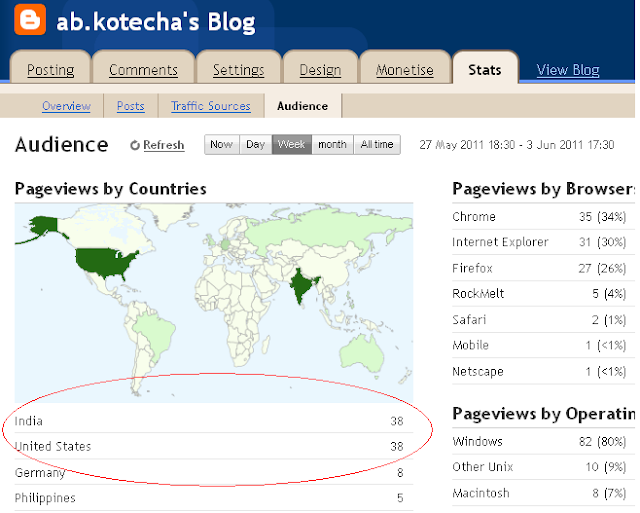The width and height of the screenshot is (640, 513).
Task: Open the Posts stats sub-tab
Action: point(131,106)
